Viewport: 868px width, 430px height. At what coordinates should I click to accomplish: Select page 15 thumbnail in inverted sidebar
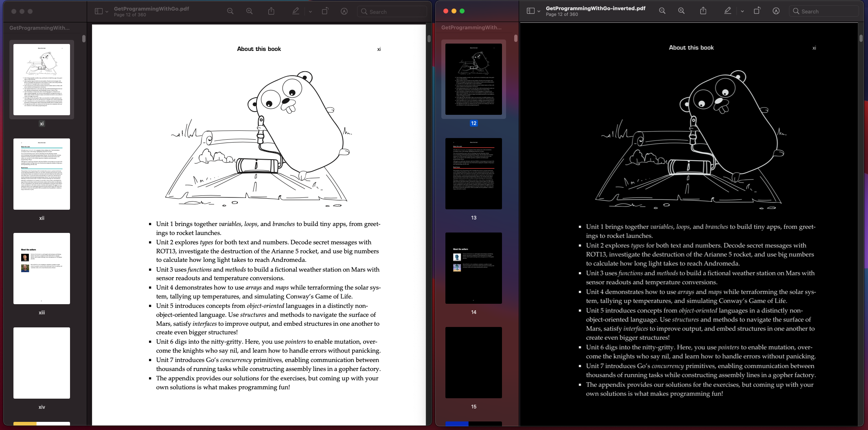point(473,362)
